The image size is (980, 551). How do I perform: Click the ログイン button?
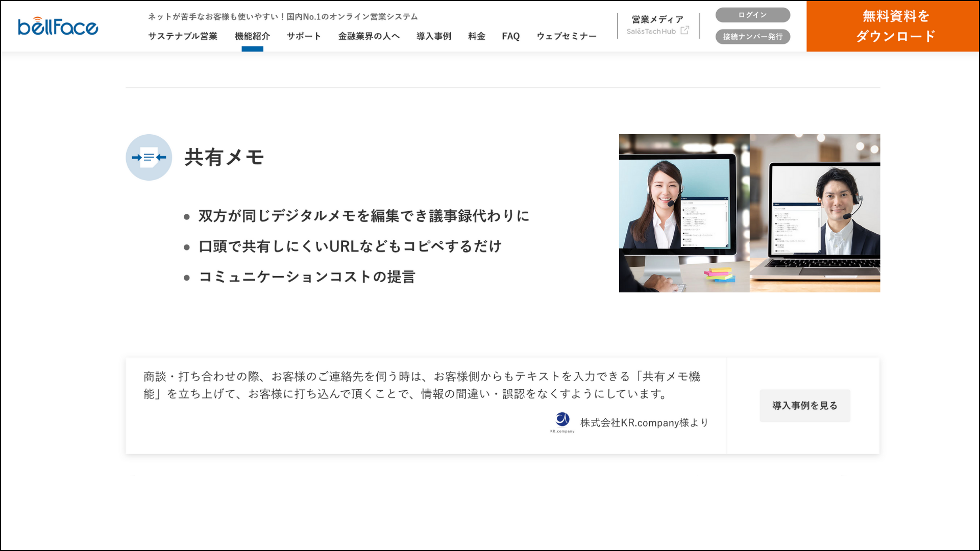(752, 15)
